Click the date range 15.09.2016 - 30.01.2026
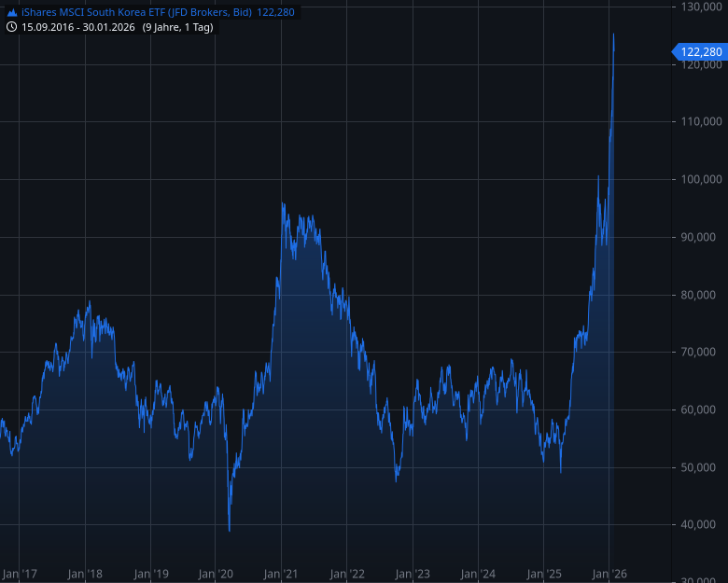 coord(78,27)
